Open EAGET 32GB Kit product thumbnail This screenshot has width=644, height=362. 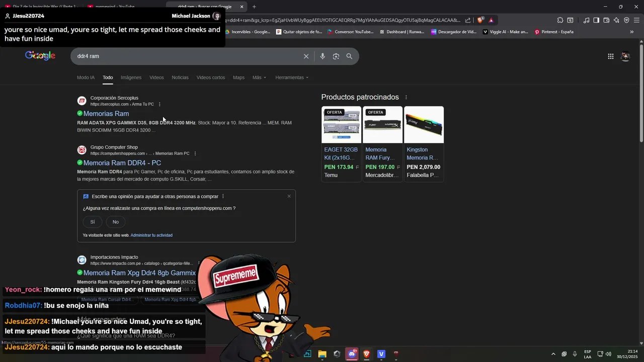341,125
